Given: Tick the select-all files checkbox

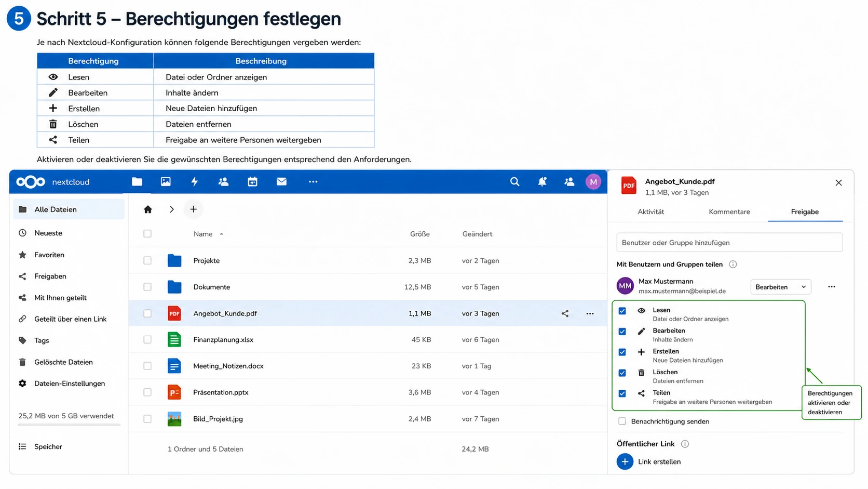Looking at the screenshot, I should click(x=147, y=234).
